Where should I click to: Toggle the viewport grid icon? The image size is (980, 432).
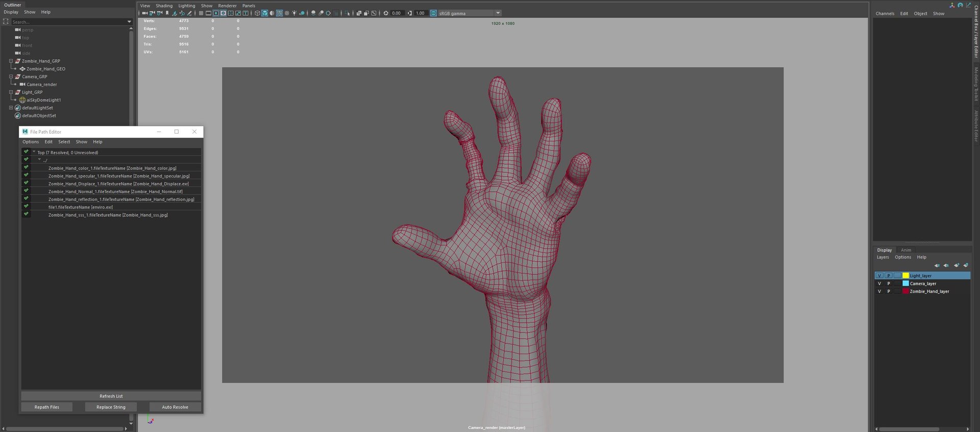(x=201, y=13)
